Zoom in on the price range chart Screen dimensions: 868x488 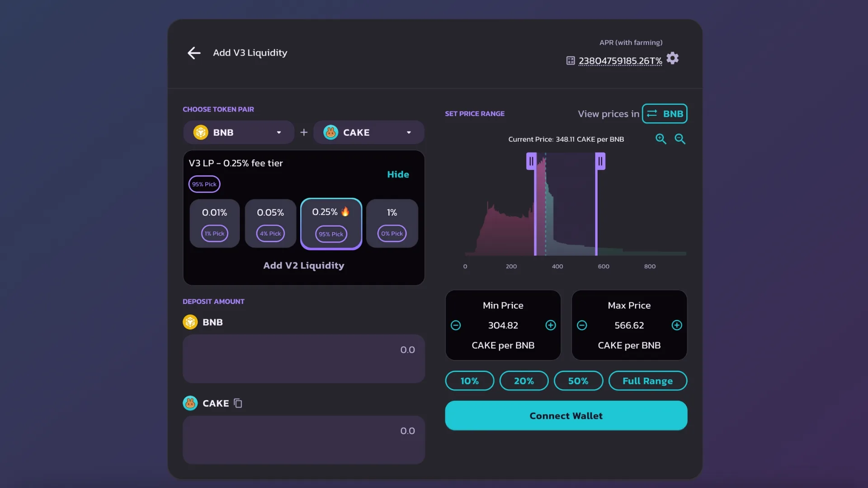tap(660, 139)
